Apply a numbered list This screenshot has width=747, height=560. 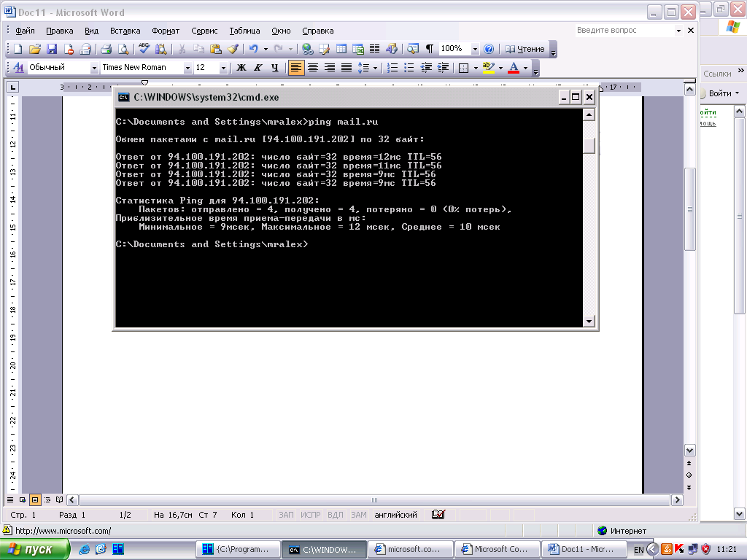click(x=392, y=68)
